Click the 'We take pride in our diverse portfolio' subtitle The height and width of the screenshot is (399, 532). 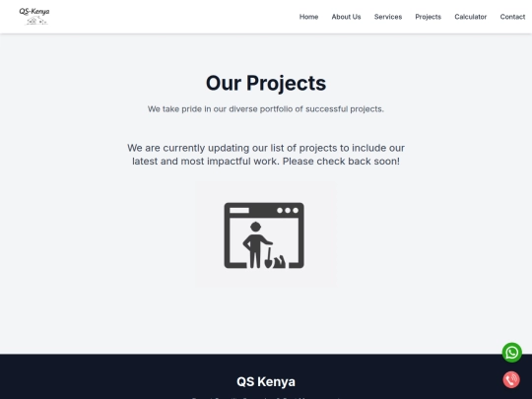266,109
